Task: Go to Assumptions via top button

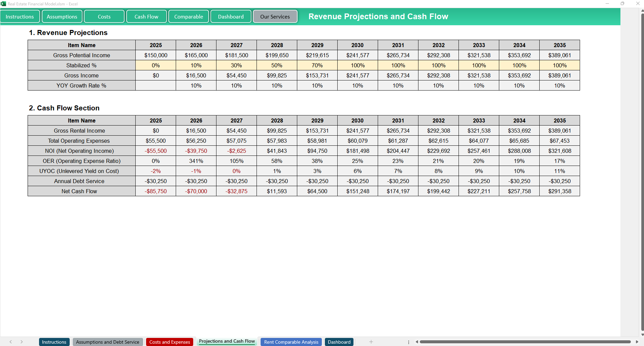Action: (x=62, y=16)
